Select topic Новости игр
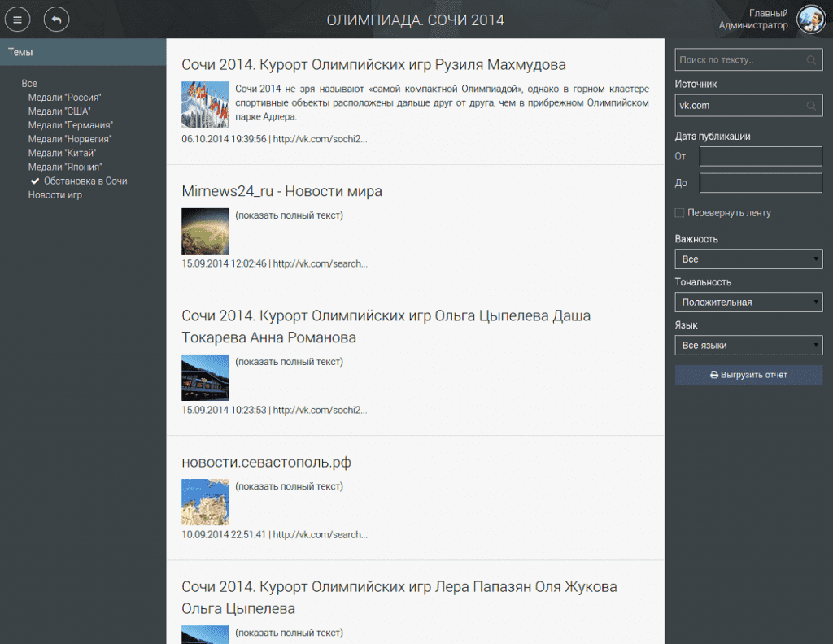The image size is (833, 644). (55, 195)
